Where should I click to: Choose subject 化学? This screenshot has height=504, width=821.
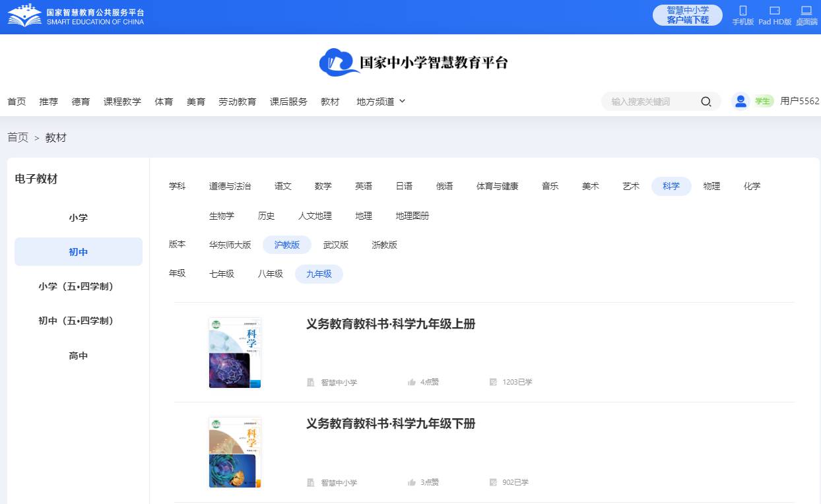[752, 186]
